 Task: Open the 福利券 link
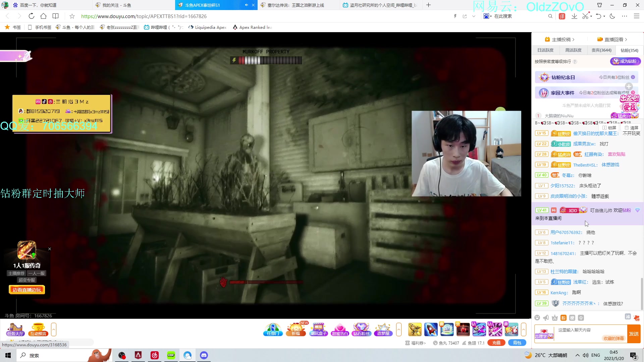point(416,343)
